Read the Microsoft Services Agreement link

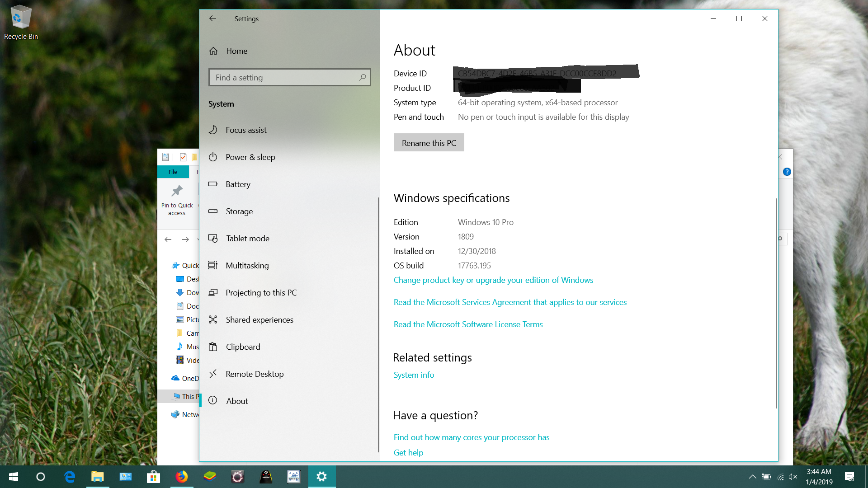coord(510,302)
